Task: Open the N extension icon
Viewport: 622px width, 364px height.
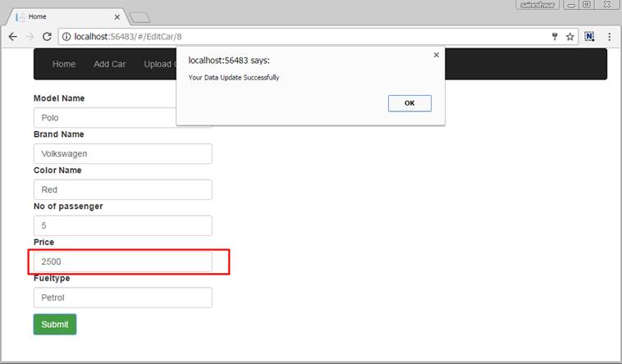Action: (x=589, y=37)
